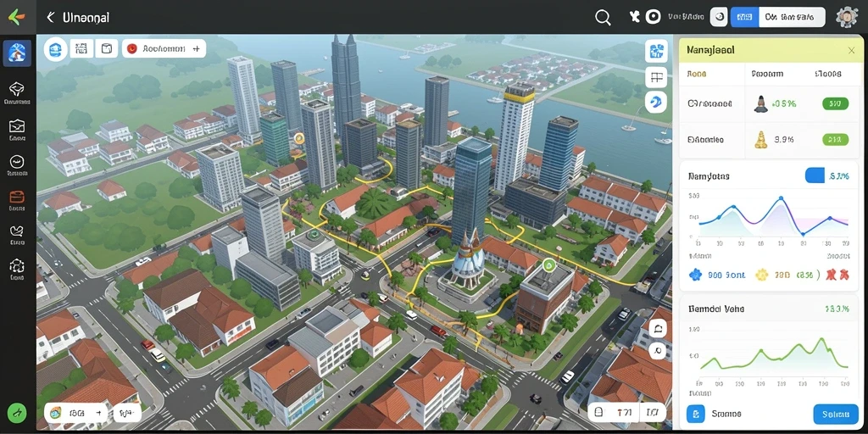Select the middle column header tab
This screenshot has width=868, height=434.
(766, 73)
